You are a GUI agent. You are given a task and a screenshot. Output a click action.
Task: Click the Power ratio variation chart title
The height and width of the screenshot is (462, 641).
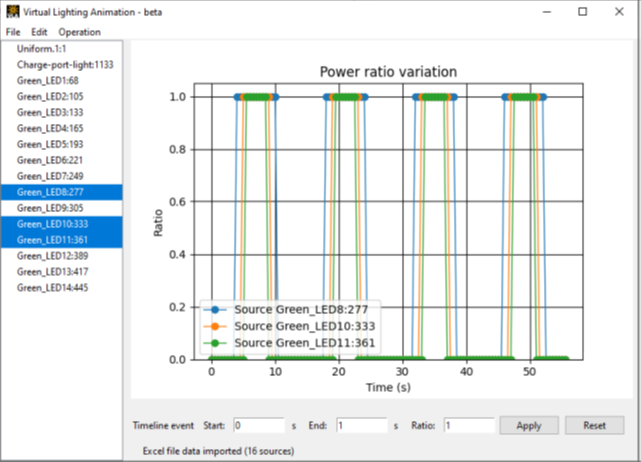point(388,72)
